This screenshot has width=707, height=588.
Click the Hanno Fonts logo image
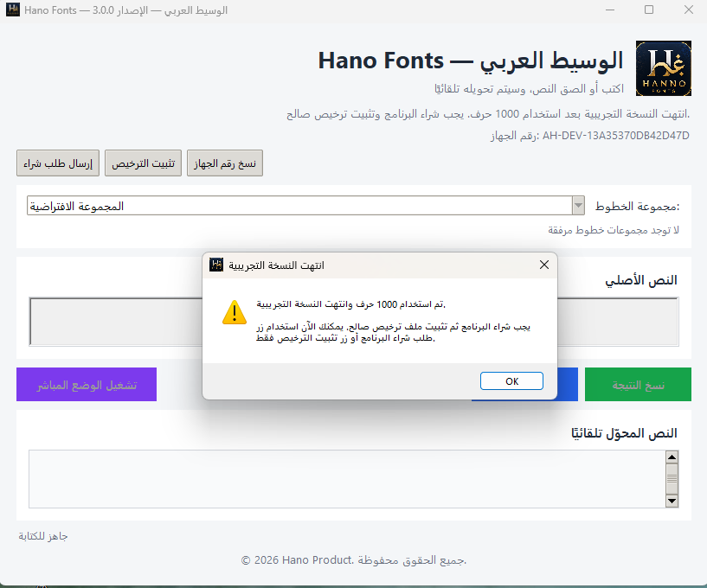tap(663, 68)
